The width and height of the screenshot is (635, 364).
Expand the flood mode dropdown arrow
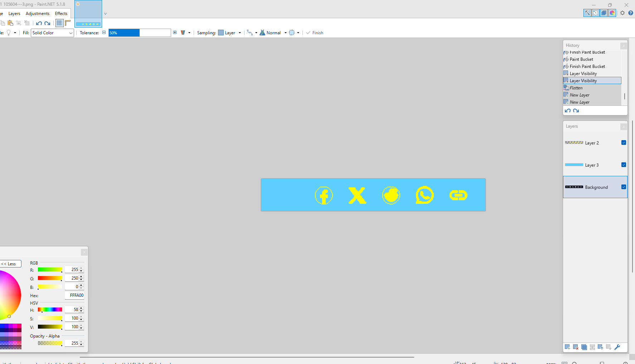pyautogui.click(x=189, y=33)
